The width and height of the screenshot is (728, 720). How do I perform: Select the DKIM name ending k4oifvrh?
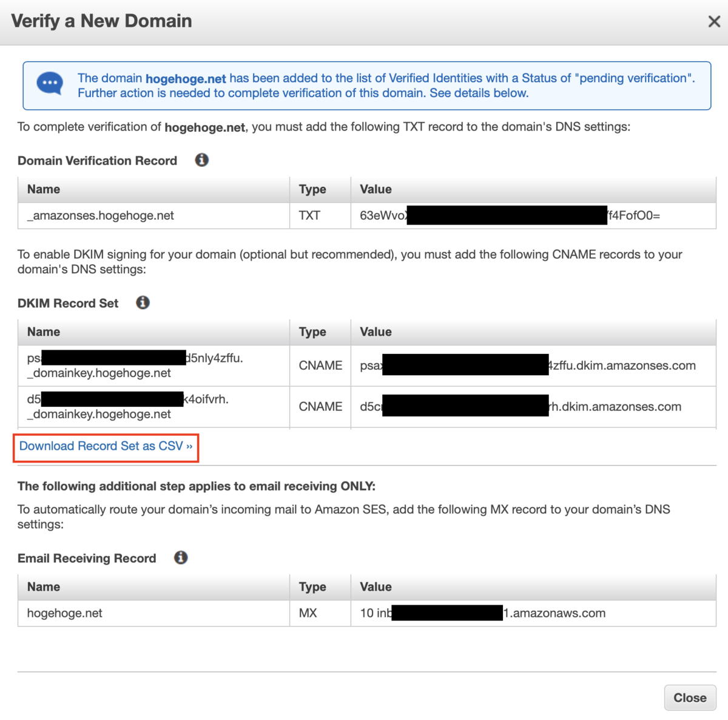pyautogui.click(x=153, y=407)
